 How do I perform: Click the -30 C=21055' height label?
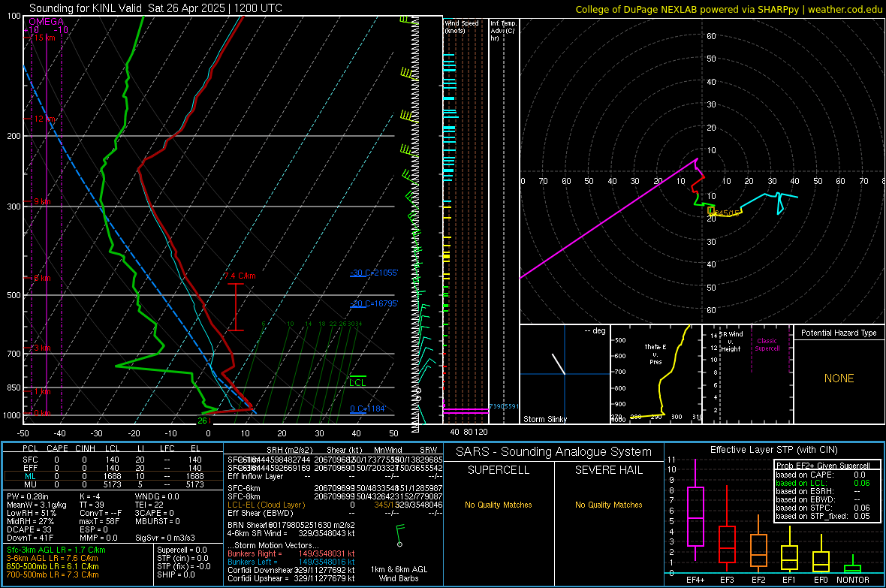(374, 273)
